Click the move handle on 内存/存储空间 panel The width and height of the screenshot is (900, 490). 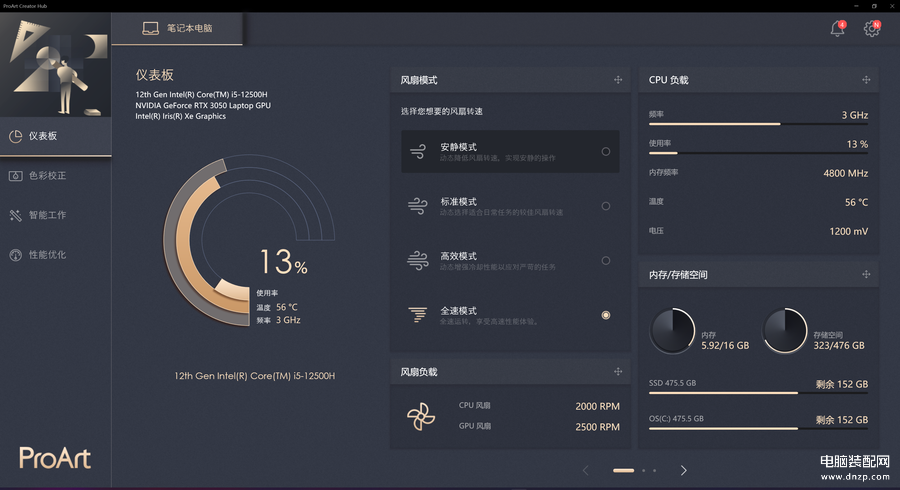pos(866,274)
